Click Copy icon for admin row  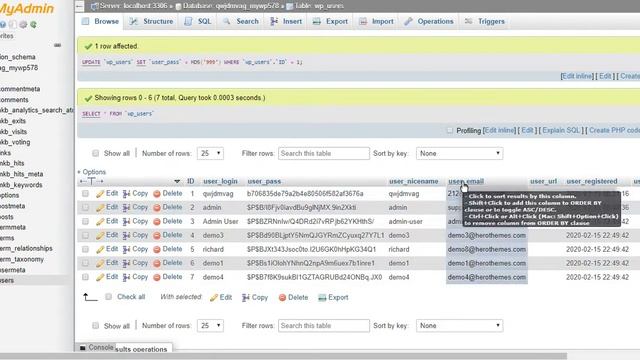(x=127, y=208)
